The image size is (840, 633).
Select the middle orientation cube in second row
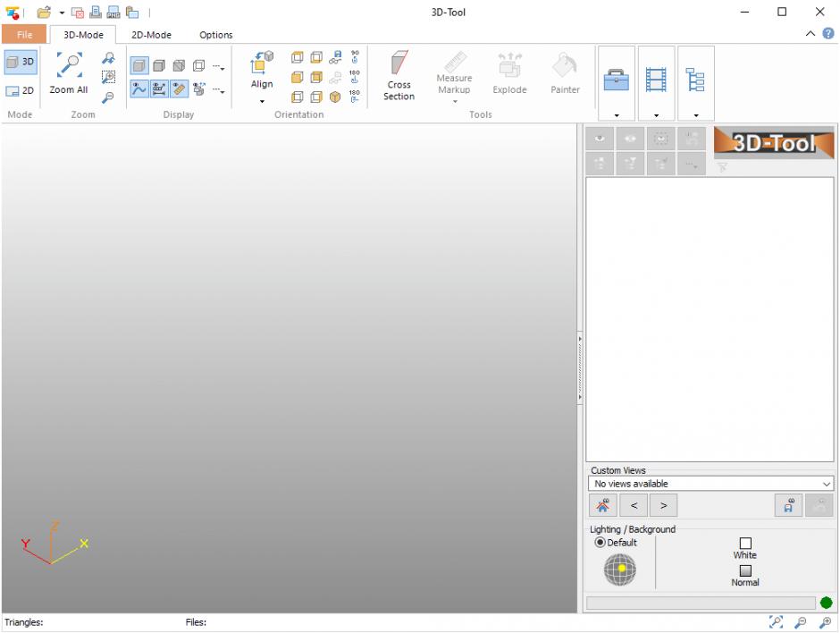click(316, 77)
